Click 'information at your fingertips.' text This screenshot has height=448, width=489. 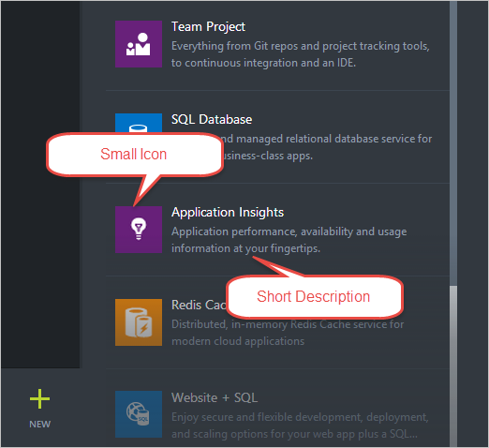(x=245, y=248)
